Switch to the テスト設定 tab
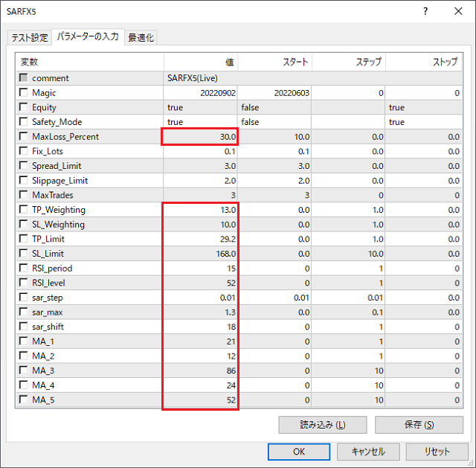Image resolution: width=476 pixels, height=468 pixels. pos(30,38)
